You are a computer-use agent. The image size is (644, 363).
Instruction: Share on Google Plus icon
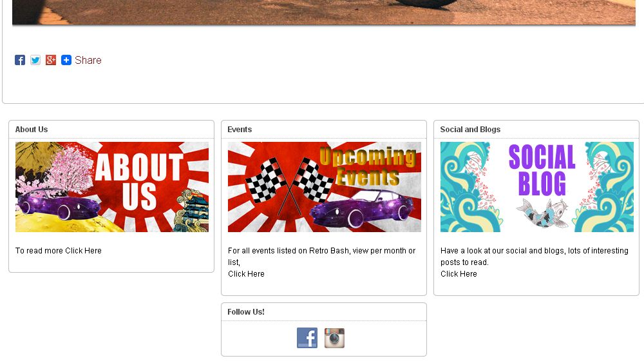pyautogui.click(x=50, y=60)
